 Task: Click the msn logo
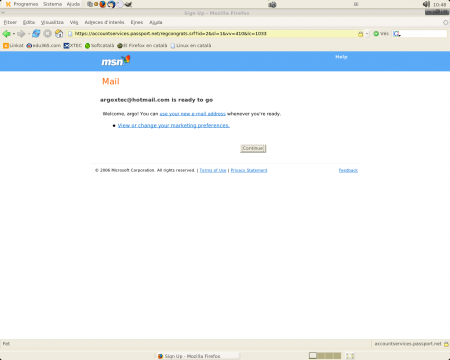[x=116, y=61]
